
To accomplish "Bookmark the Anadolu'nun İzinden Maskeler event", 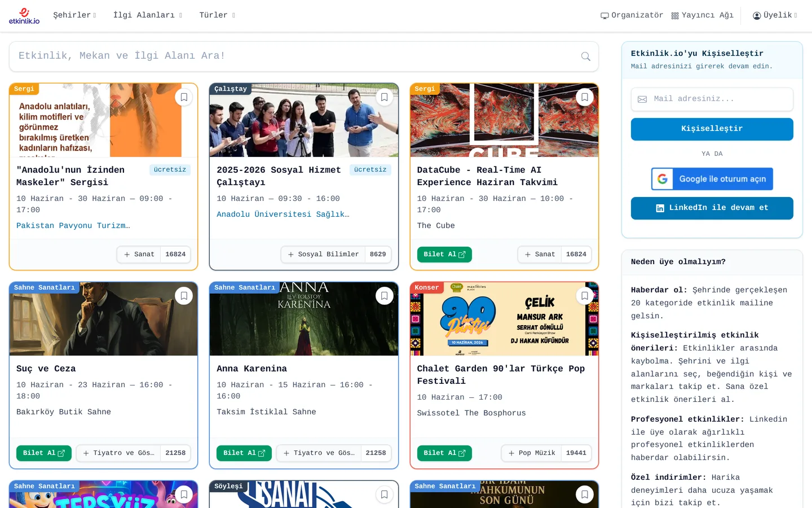I will 184,97.
